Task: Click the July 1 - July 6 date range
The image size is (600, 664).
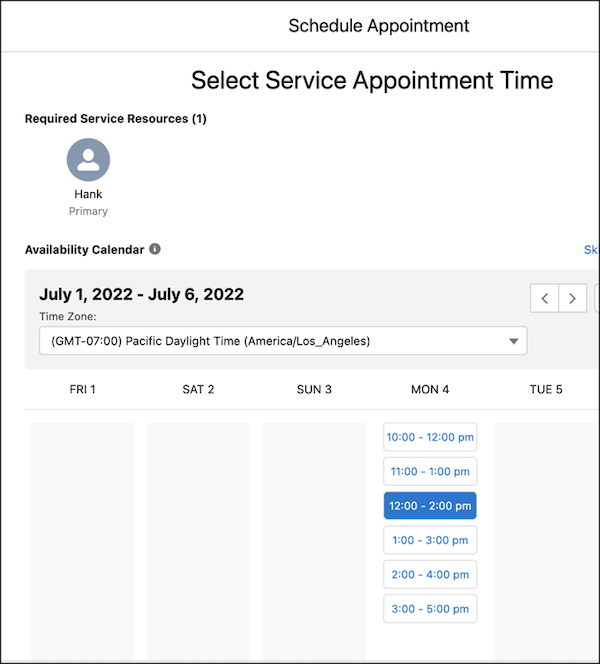Action: point(141,294)
